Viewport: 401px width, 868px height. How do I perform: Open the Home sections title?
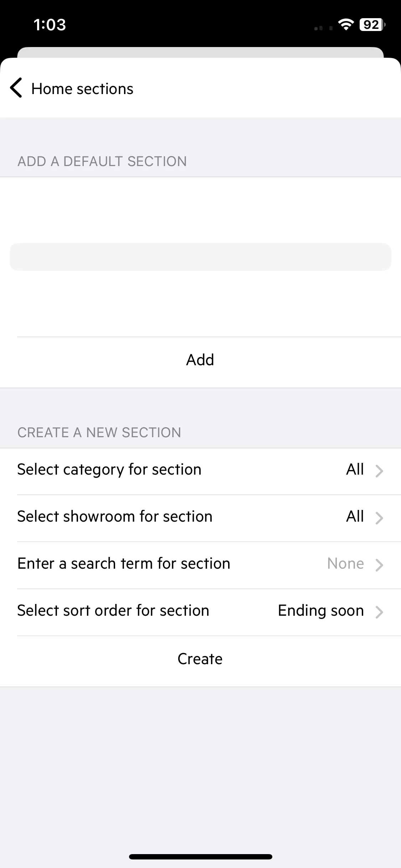coord(82,89)
